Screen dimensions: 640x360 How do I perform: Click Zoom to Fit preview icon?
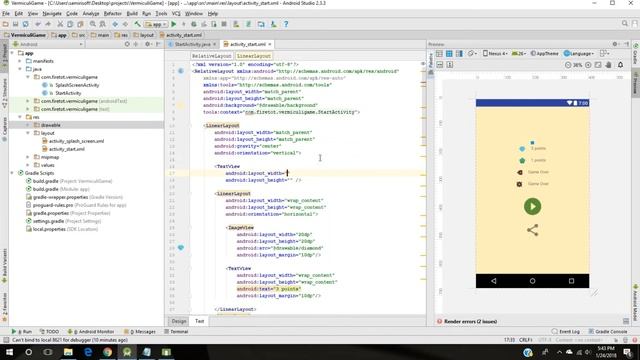coord(598,65)
